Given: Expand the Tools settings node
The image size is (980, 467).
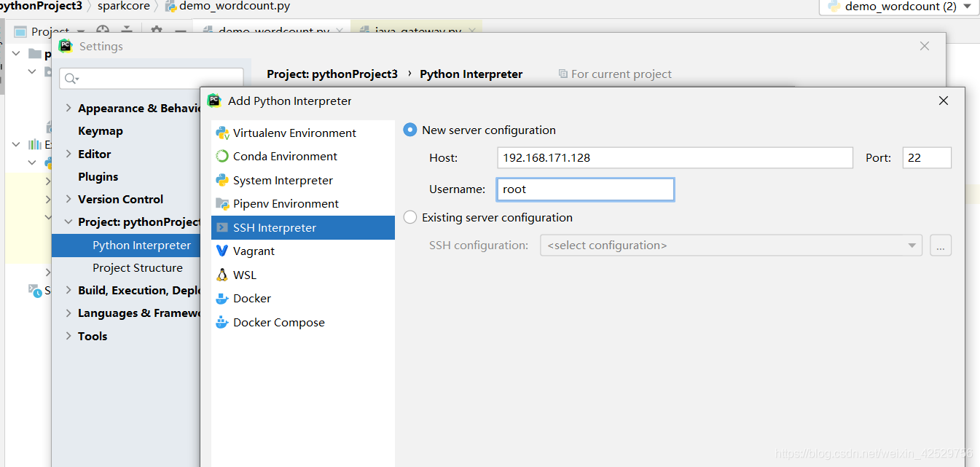Looking at the screenshot, I should 68,337.
